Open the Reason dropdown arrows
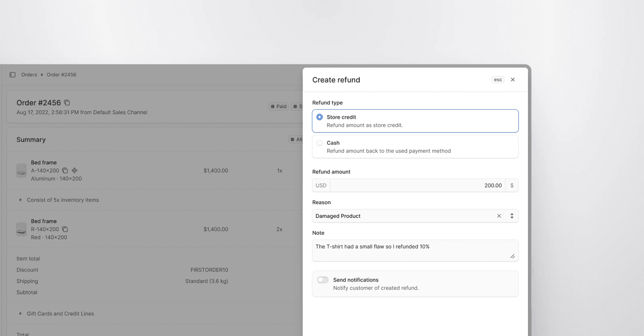This screenshot has height=336, width=644. pyautogui.click(x=512, y=216)
